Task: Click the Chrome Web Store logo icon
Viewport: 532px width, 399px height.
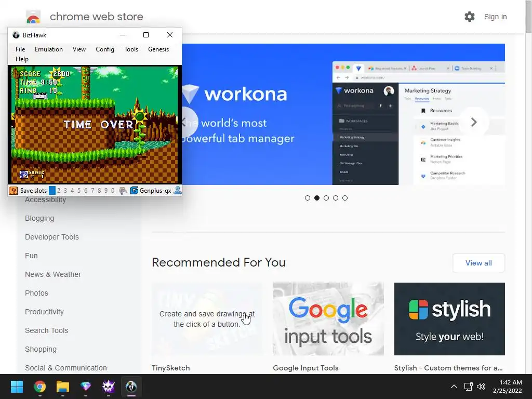Action: click(x=33, y=18)
